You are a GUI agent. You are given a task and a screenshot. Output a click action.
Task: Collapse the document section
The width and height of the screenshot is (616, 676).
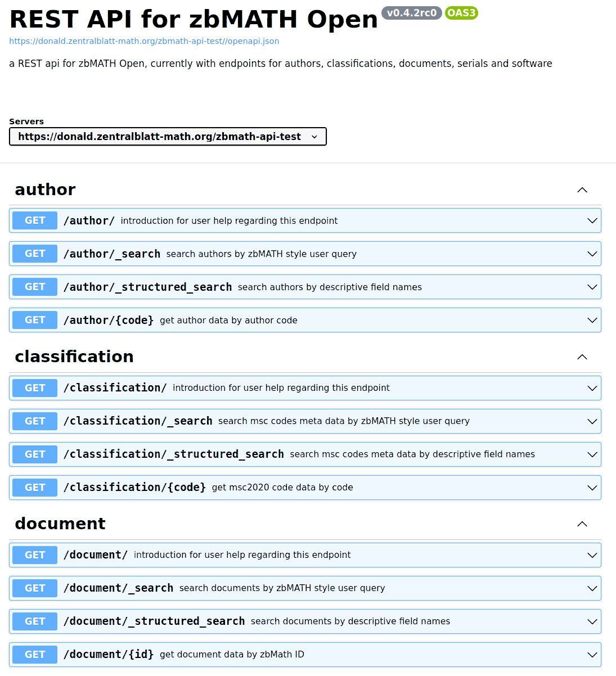tap(582, 524)
